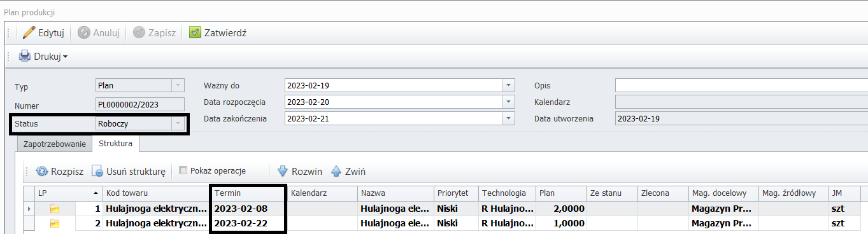
Task: Click the Mag. źródłowy column header
Action: coord(793,193)
